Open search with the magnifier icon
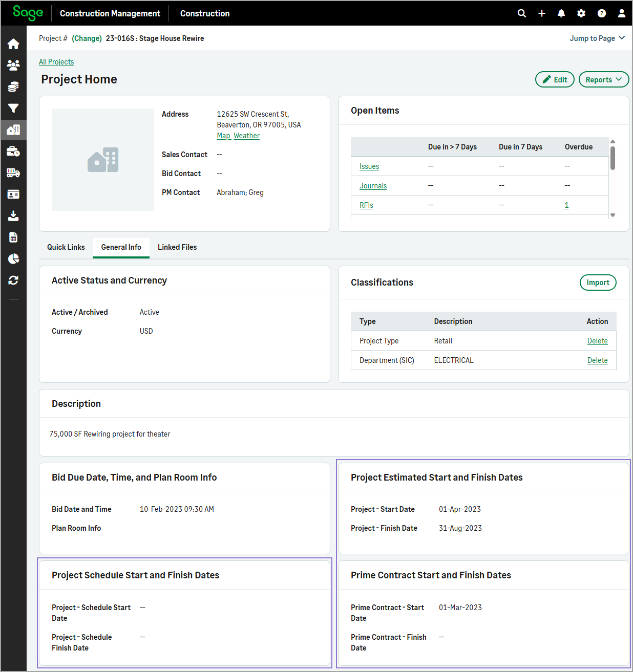 click(x=522, y=13)
